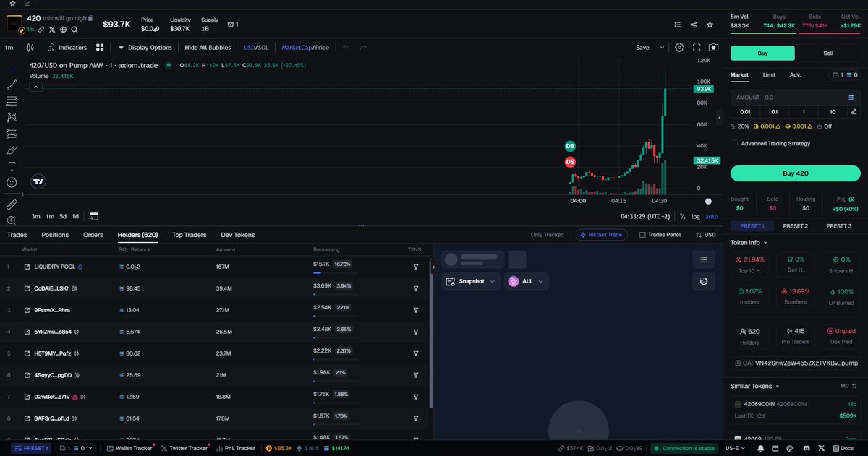Open the US-E region dropdown

pos(734,449)
